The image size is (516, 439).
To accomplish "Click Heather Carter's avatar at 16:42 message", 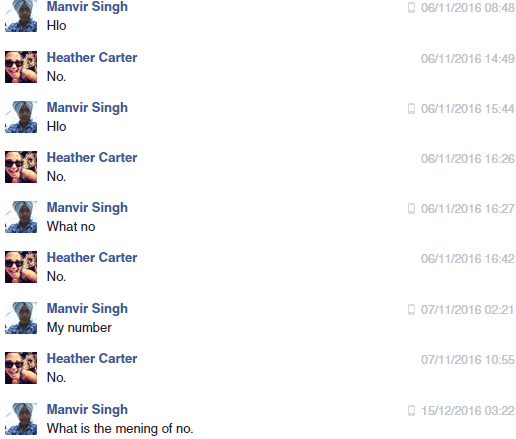I will tap(21, 267).
